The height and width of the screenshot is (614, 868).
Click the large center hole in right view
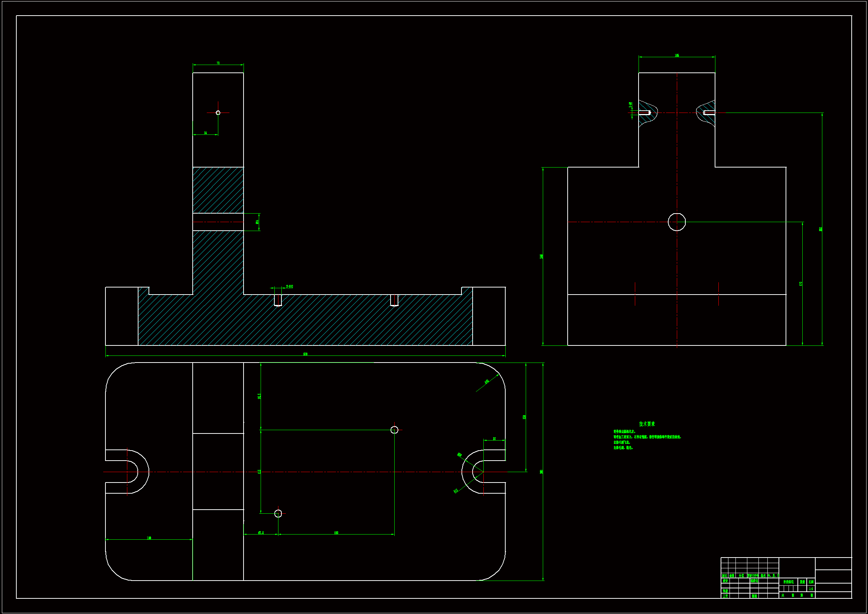click(x=677, y=222)
